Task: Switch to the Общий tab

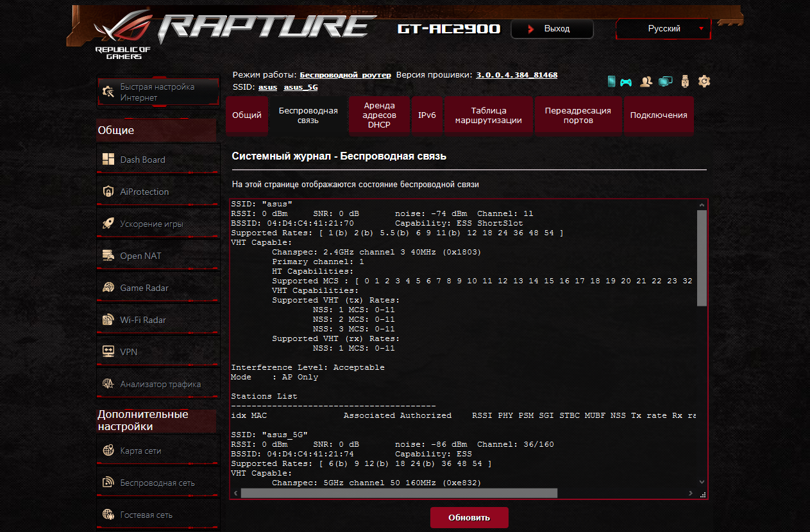Action: click(x=247, y=115)
